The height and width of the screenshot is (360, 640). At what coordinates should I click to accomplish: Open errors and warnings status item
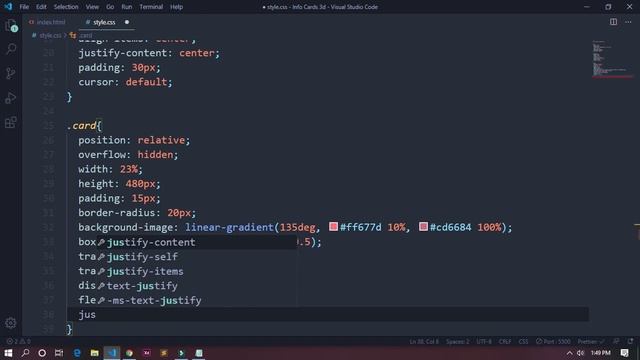pos(18,341)
